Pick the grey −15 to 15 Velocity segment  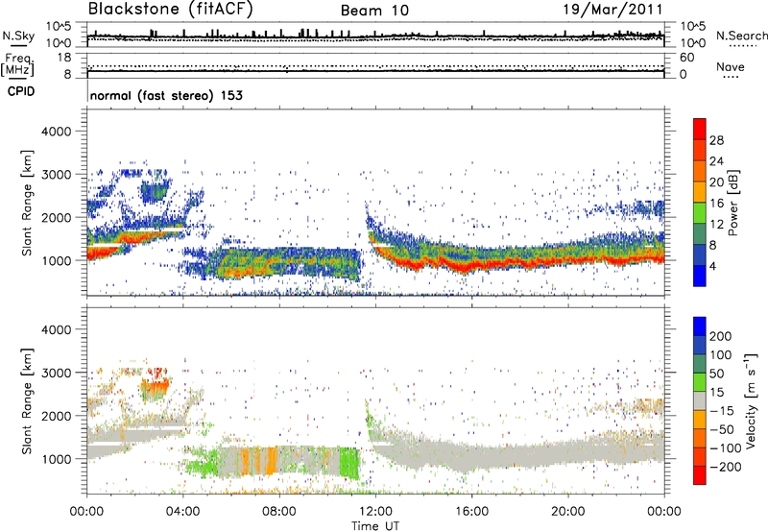[700, 401]
